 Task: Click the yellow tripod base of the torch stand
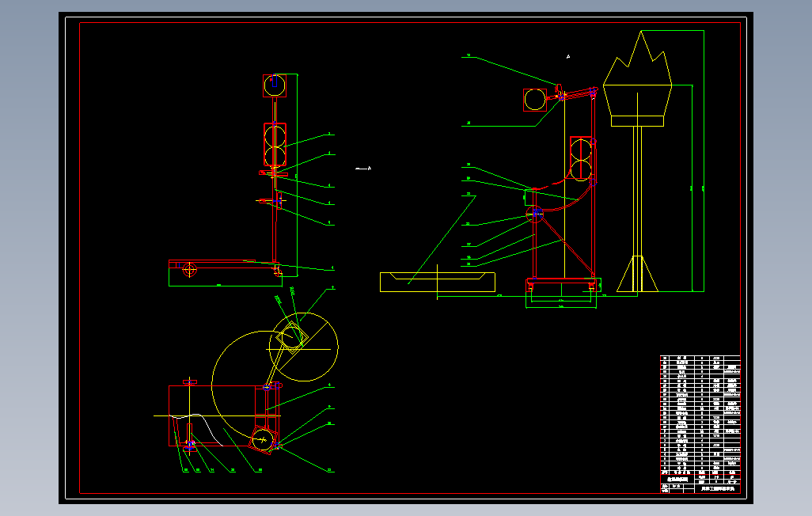pos(637,274)
